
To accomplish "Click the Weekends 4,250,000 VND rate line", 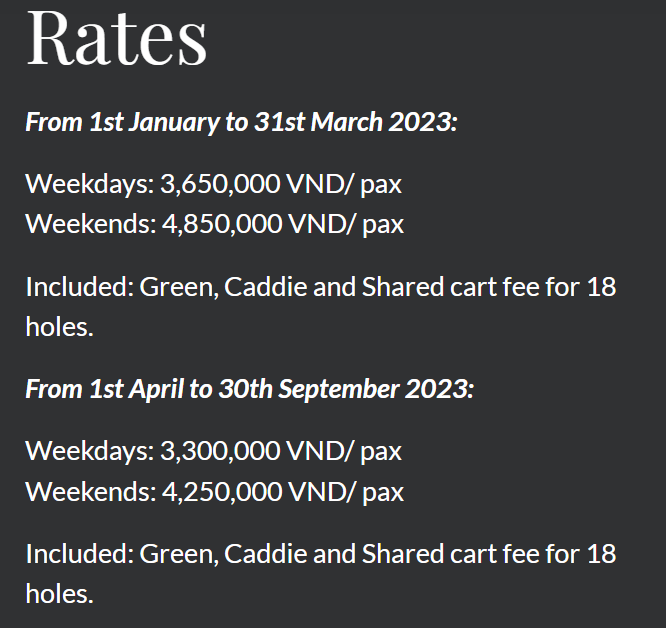I will click(x=214, y=492).
